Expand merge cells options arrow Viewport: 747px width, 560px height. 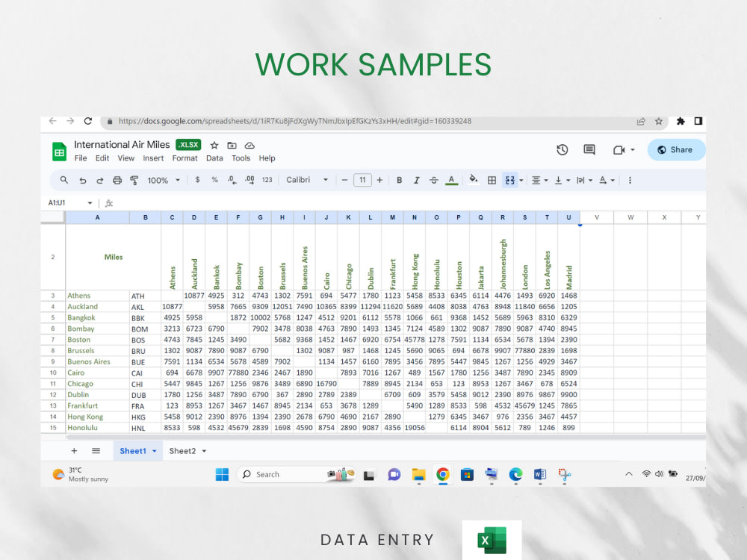click(x=521, y=181)
